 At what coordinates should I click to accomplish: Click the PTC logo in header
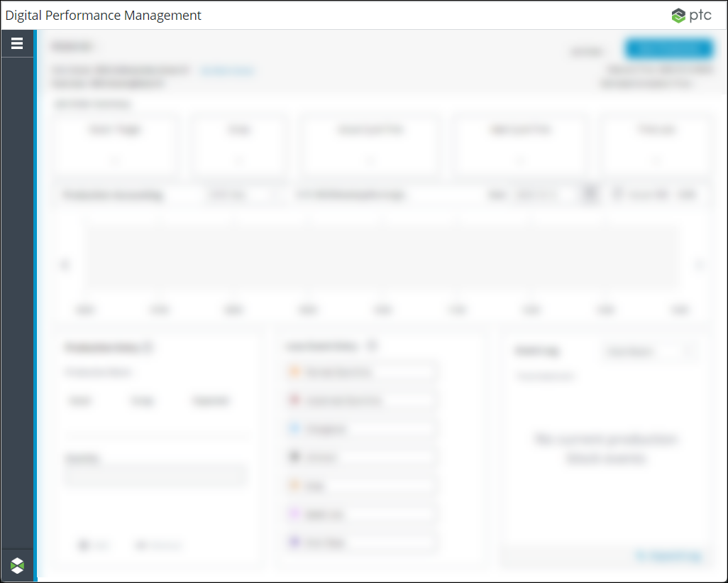(x=691, y=16)
